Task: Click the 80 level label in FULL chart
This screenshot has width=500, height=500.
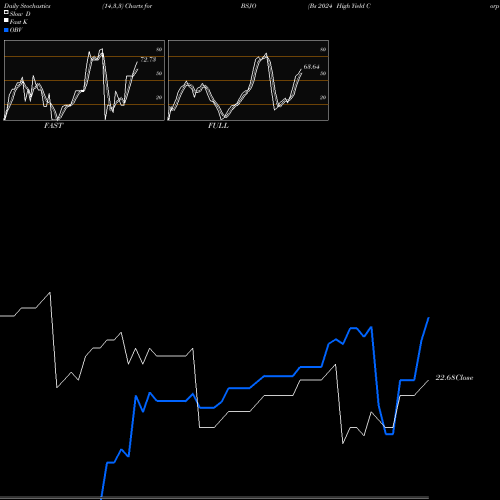Action: [323, 49]
